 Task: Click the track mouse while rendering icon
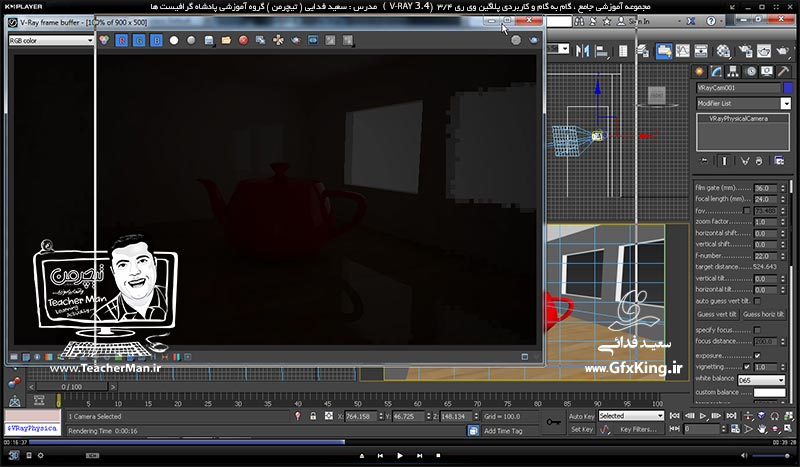click(x=278, y=40)
